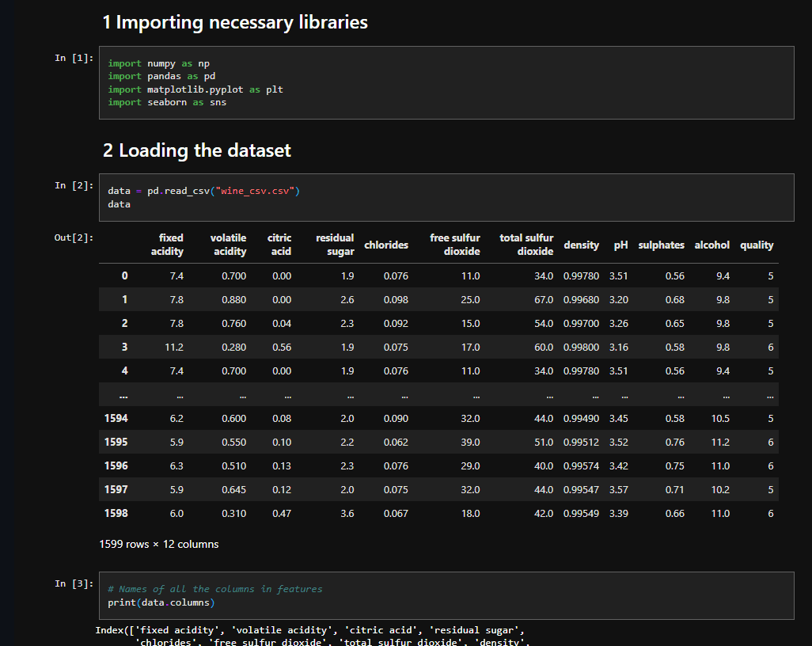Click '1599 rows × 12 columns' summary text
Viewport: 812px width, 646px height.
coord(159,544)
